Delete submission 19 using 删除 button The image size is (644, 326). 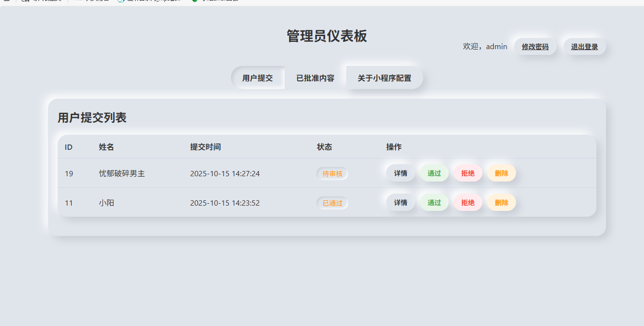pyautogui.click(x=501, y=173)
